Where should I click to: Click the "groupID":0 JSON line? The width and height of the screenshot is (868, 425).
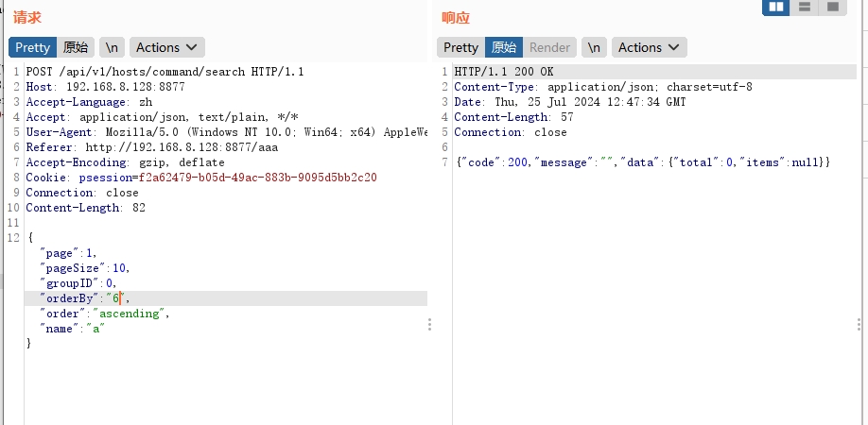tap(78, 283)
